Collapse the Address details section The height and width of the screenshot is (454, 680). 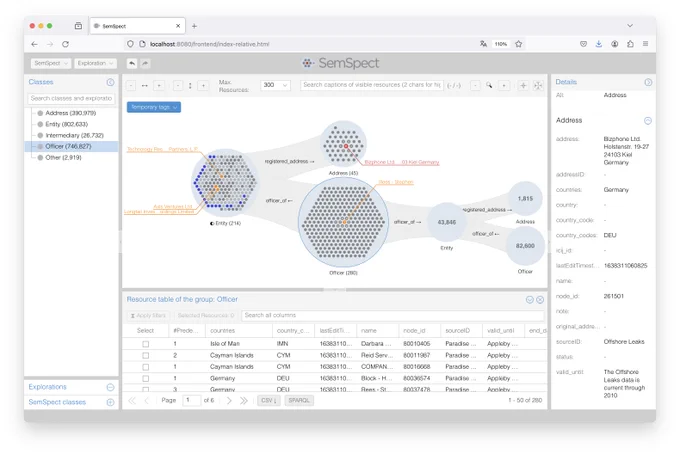(x=647, y=121)
